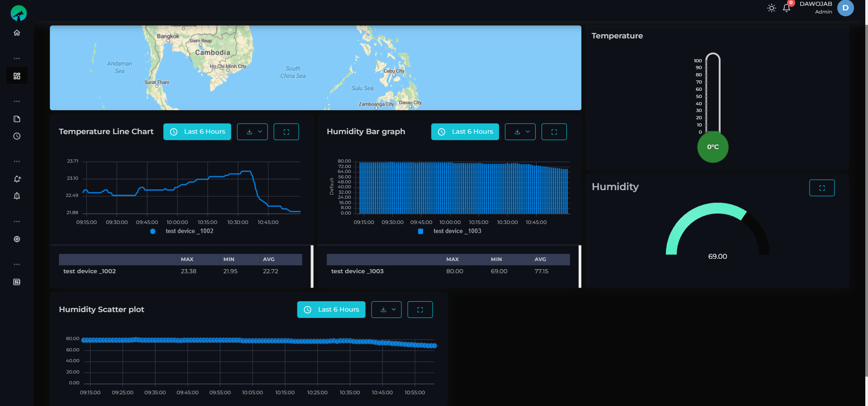Click Ho Chi Minh City on the map
868x406 pixels.
(228, 66)
